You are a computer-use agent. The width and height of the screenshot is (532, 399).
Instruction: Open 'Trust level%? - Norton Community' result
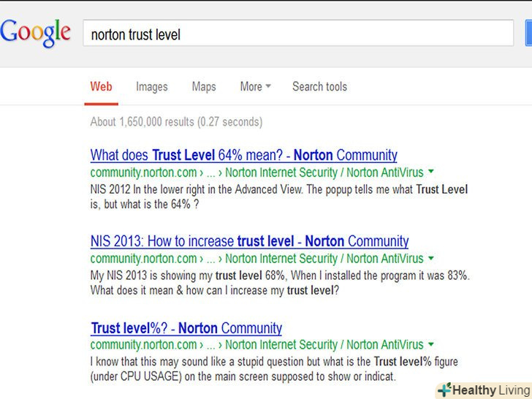[x=186, y=328]
